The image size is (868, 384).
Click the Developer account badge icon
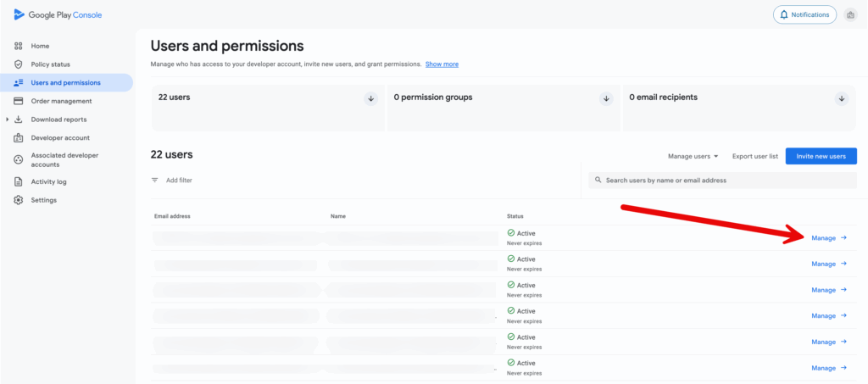pos(19,137)
